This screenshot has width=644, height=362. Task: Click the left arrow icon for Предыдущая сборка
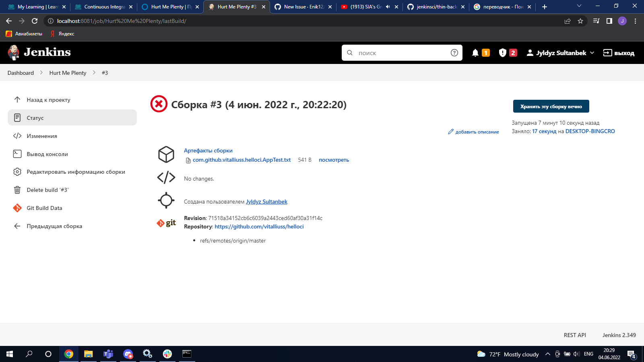click(x=17, y=226)
